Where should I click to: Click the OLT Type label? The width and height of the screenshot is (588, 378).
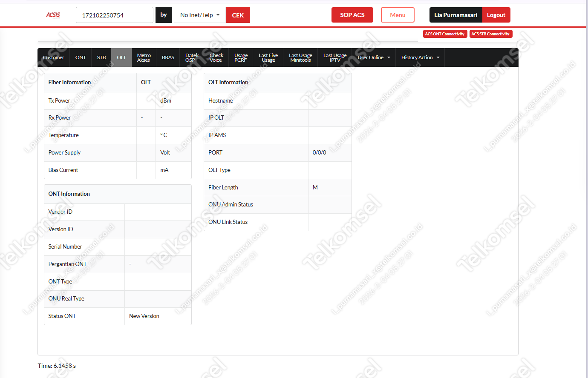click(219, 170)
